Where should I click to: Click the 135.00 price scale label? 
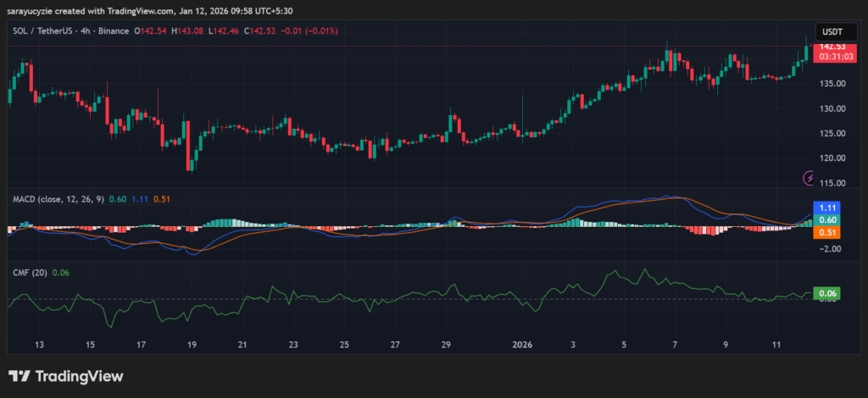[831, 84]
